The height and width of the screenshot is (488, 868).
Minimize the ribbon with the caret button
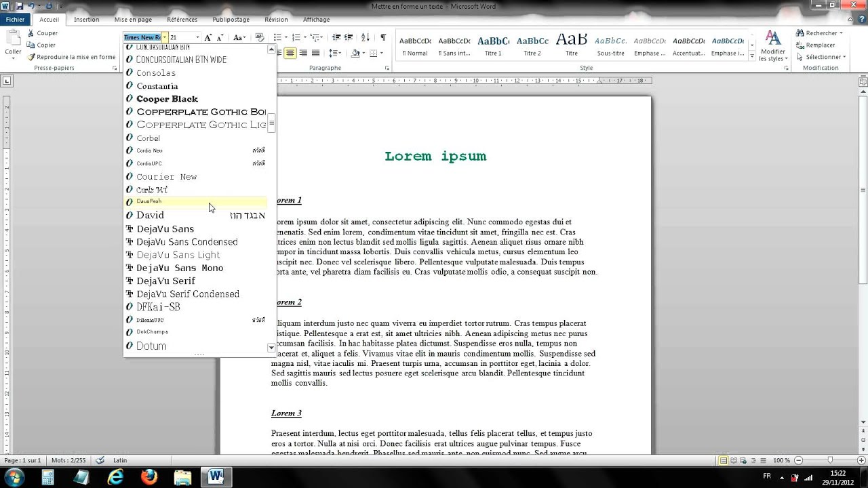click(850, 20)
